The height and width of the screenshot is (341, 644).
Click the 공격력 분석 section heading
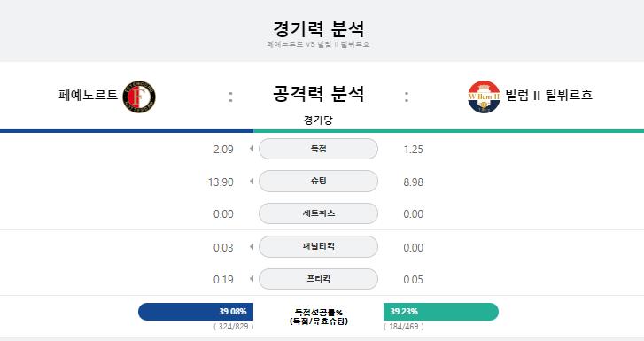tap(318, 94)
